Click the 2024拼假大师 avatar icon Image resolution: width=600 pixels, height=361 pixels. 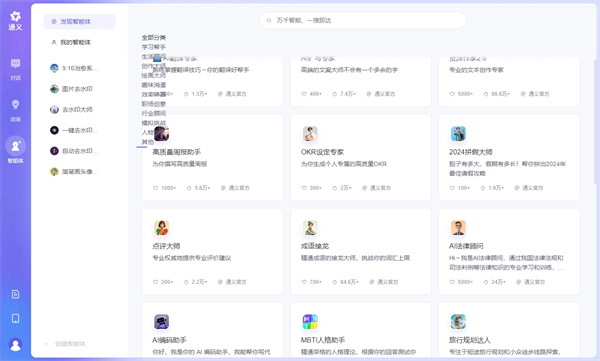(458, 134)
